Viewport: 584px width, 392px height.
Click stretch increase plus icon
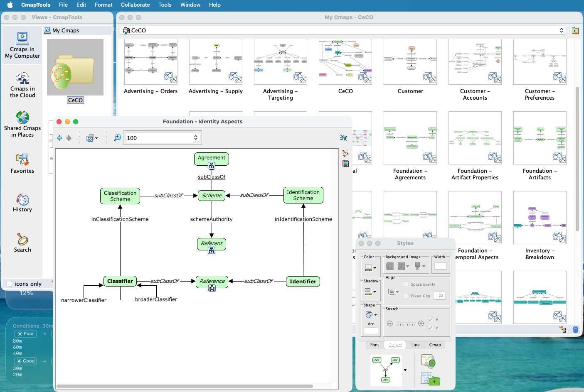click(421, 323)
